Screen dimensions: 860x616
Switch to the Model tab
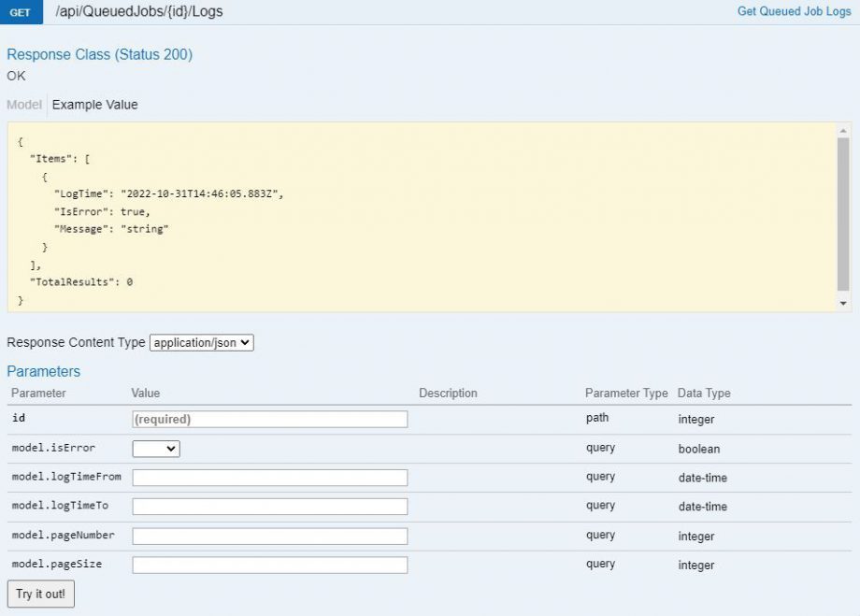(22, 104)
